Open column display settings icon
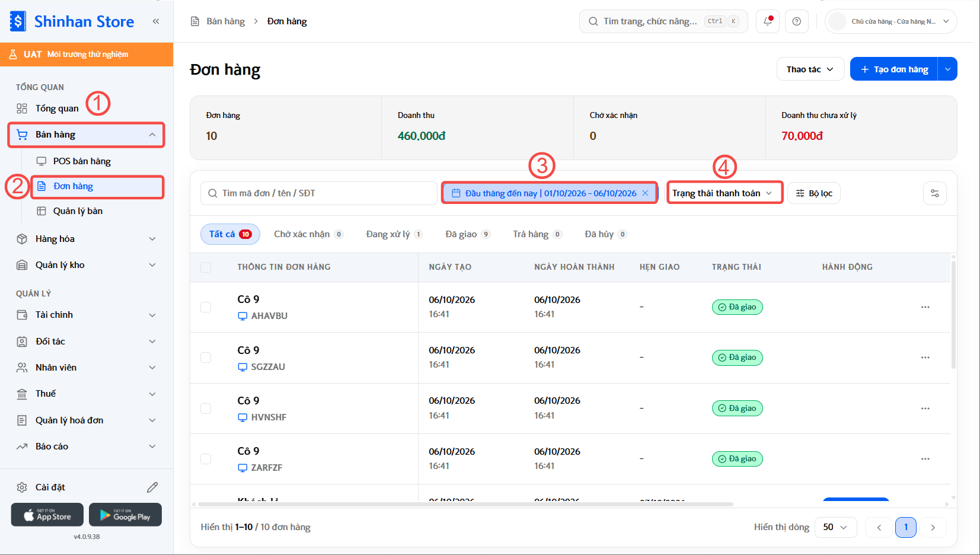This screenshot has height=555, width=980. pyautogui.click(x=935, y=193)
